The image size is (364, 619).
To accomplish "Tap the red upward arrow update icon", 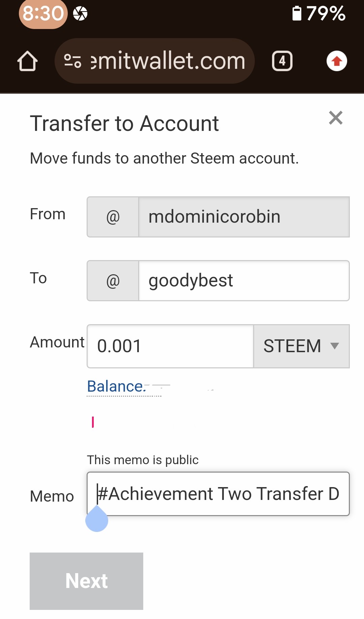I will pyautogui.click(x=337, y=61).
